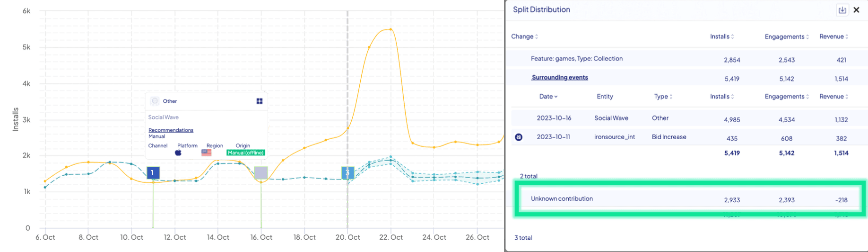
Task: Sort top table by Engagements column
Action: (786, 36)
